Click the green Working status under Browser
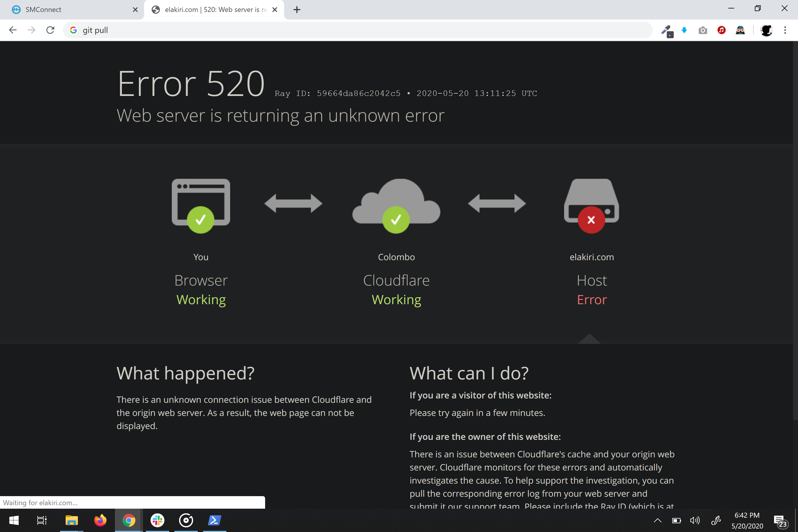Screen dimensions: 798x532 point(201,300)
